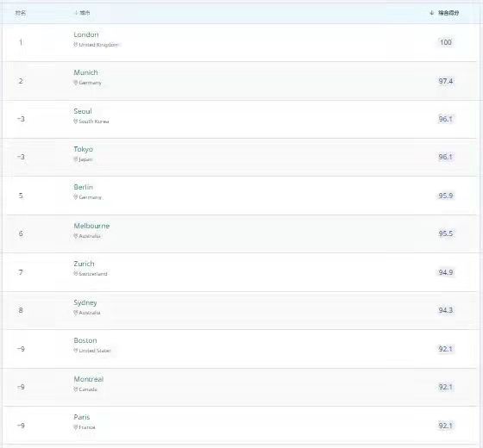Image resolution: width=483 pixels, height=448 pixels.
Task: Open the Tokyo city link
Action: tap(83, 149)
